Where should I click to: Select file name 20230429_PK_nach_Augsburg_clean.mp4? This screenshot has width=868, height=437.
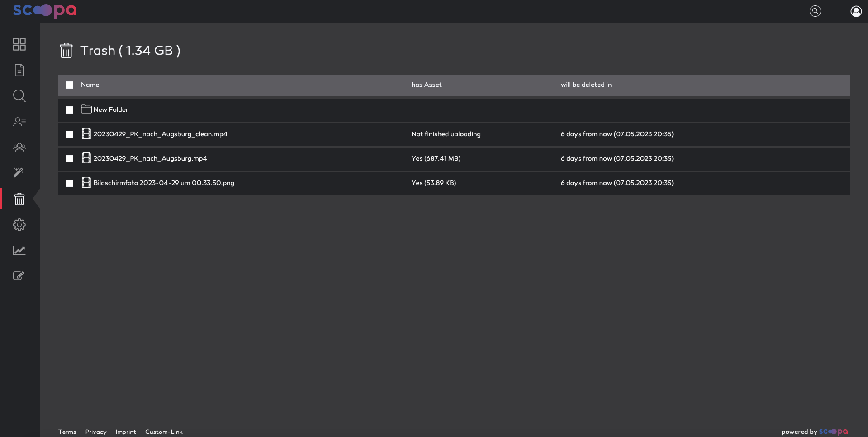coord(161,134)
